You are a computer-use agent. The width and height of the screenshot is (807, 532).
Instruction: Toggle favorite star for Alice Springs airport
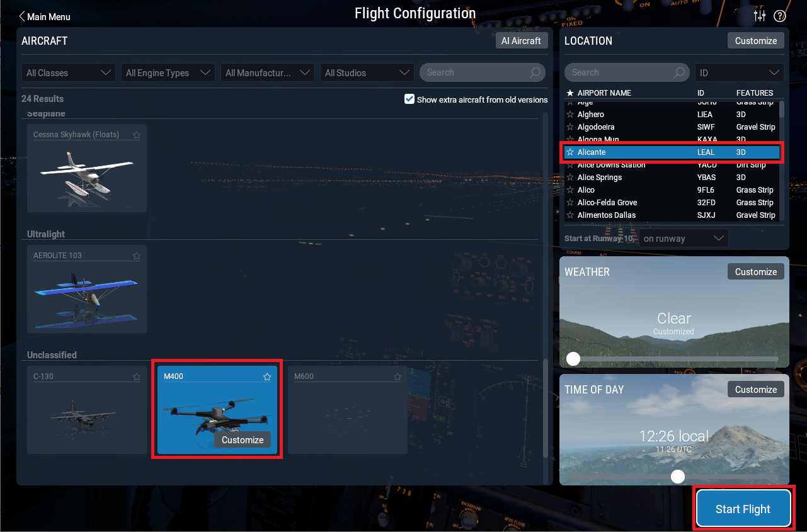tap(570, 178)
